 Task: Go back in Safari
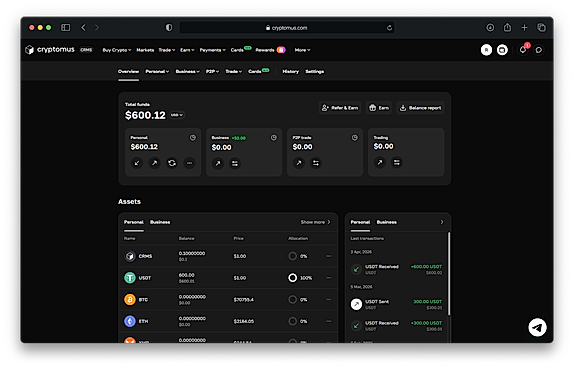[83, 27]
